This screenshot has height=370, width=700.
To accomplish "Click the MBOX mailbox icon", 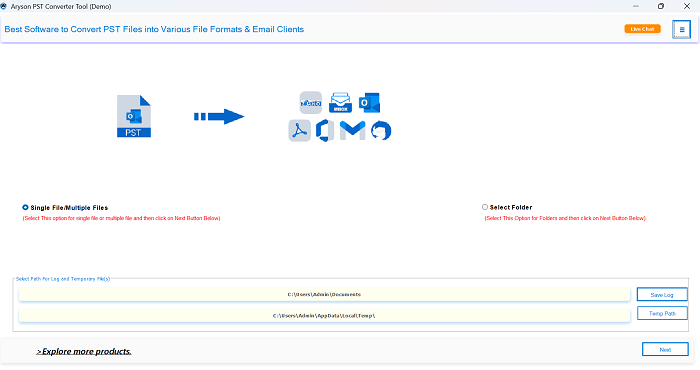I will click(x=340, y=103).
